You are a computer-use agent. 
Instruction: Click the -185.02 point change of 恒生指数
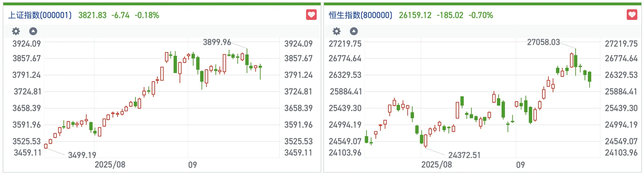tap(450, 15)
